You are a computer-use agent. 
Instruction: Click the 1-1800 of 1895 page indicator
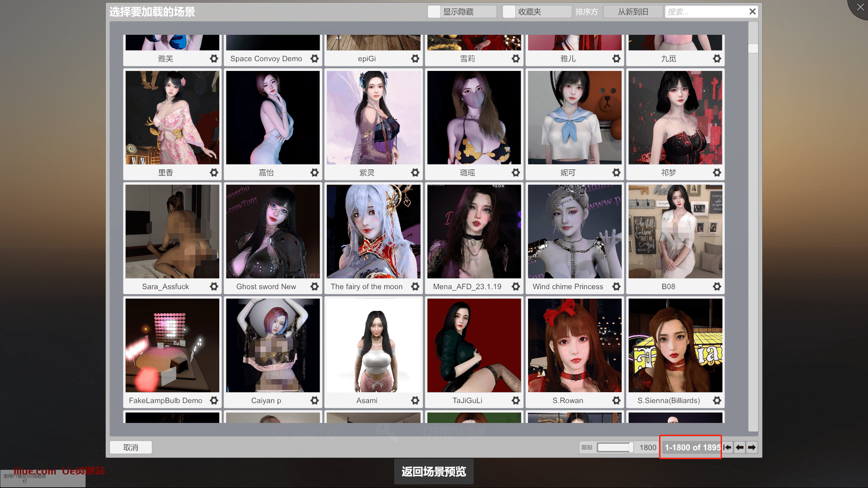[690, 447]
